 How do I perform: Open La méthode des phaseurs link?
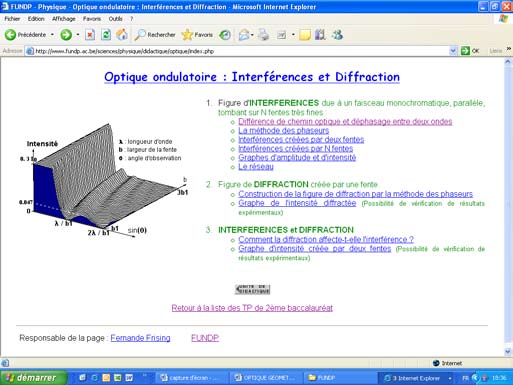[x=284, y=130]
